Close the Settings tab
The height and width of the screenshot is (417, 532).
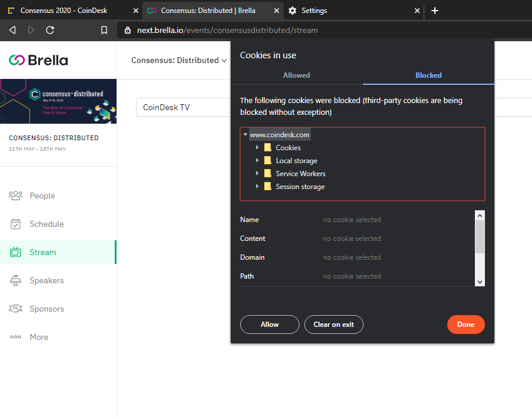pos(417,11)
